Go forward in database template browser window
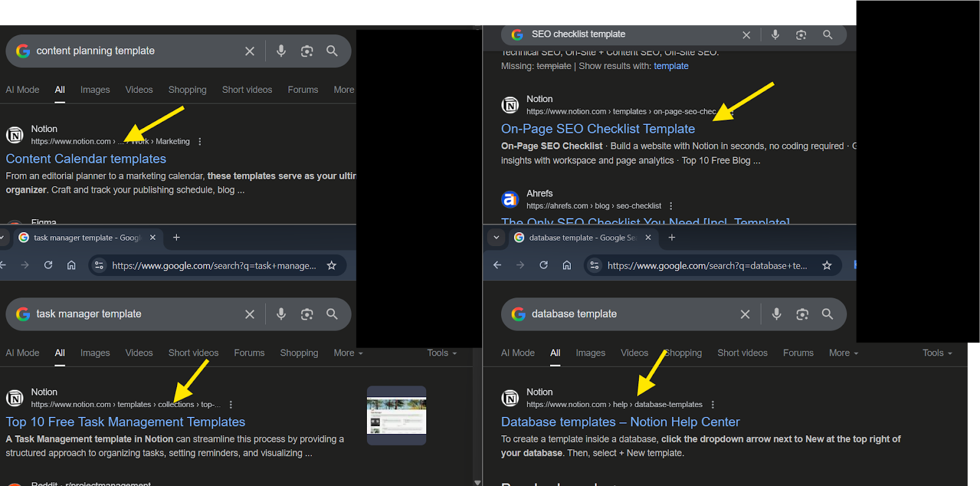The height and width of the screenshot is (486, 980). point(520,265)
